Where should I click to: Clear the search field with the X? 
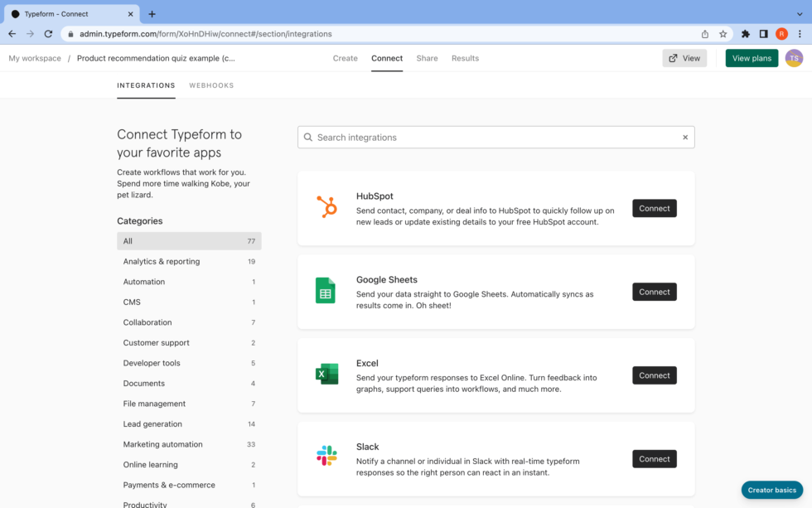click(684, 137)
